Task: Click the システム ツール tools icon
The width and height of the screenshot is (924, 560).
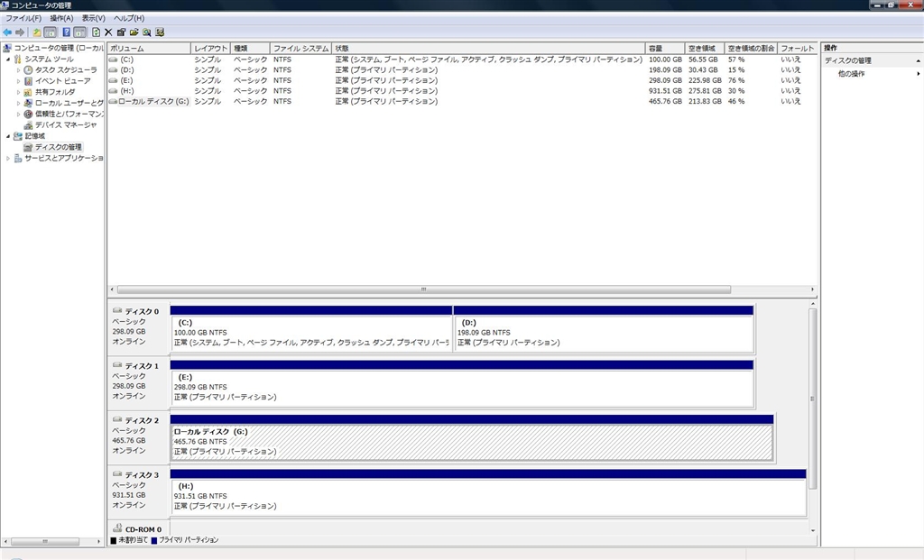Action: click(x=18, y=59)
